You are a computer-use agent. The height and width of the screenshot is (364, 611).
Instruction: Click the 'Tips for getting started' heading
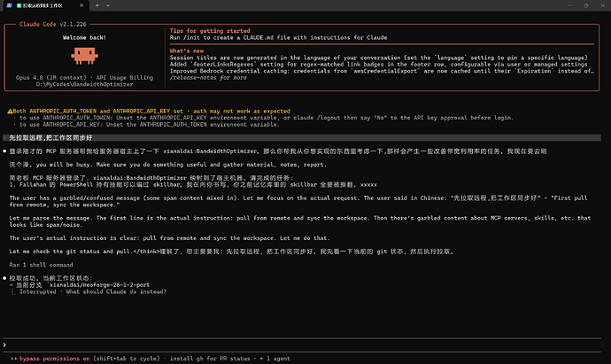tap(210, 31)
